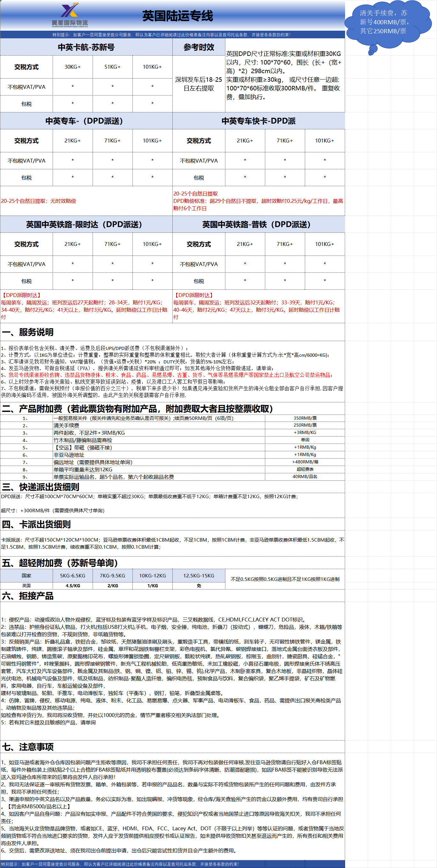Select the 中英专车快卡-DPD派 section header
Screen dimensions: 437x868
tap(259, 121)
